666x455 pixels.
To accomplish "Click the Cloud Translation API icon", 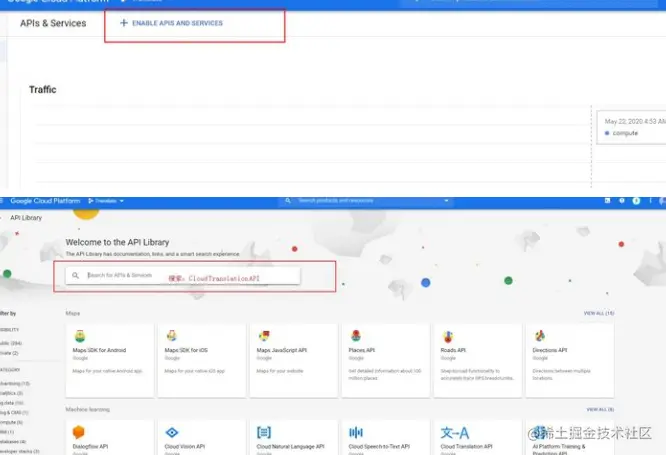I will tap(455, 433).
